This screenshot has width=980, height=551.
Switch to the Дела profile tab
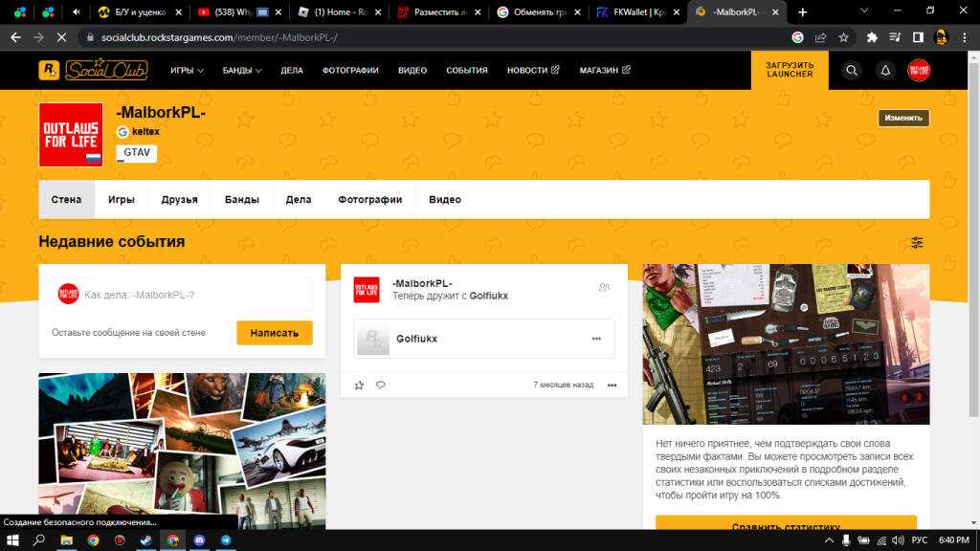[x=299, y=199]
